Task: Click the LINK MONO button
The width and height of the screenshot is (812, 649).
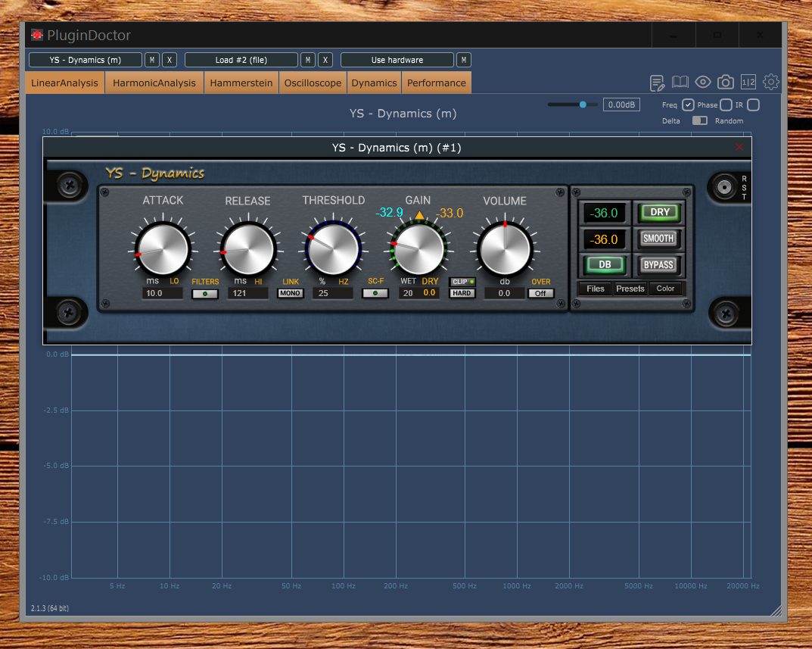Action: tap(290, 293)
